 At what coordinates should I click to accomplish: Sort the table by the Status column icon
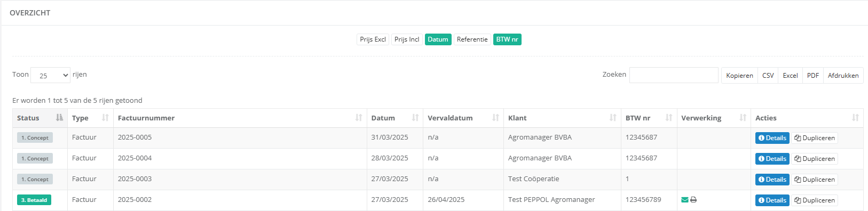coord(59,118)
